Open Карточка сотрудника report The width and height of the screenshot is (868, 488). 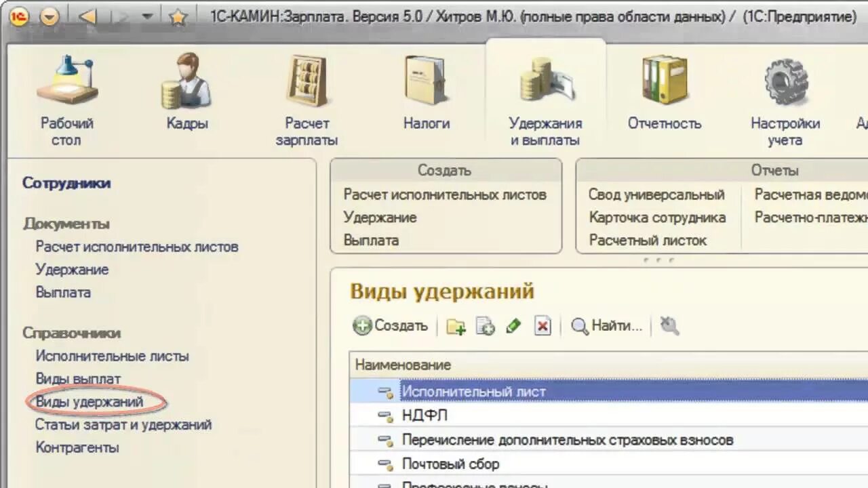point(657,218)
